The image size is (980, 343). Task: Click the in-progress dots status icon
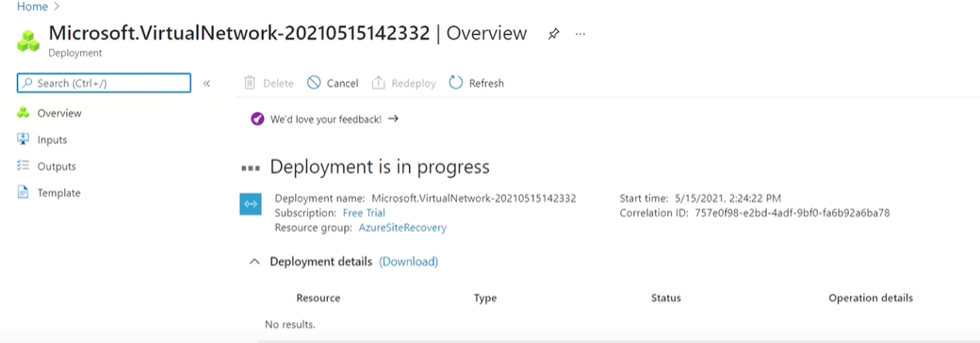(251, 169)
